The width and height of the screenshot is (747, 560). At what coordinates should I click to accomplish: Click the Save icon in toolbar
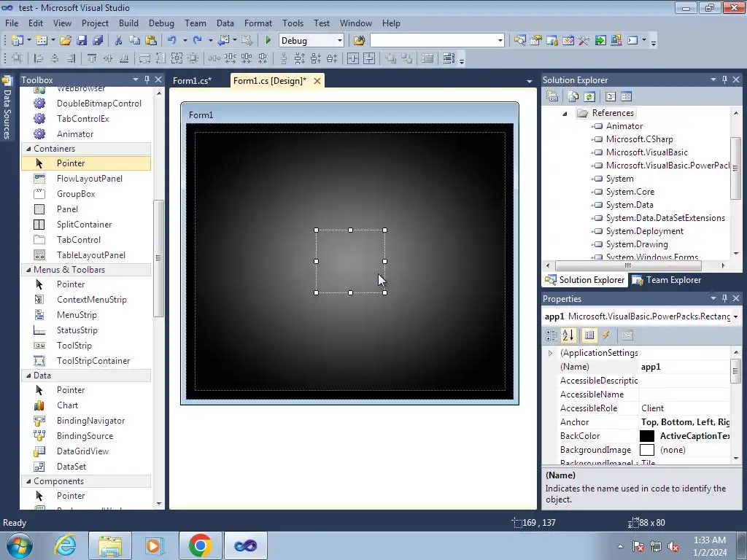(82, 41)
